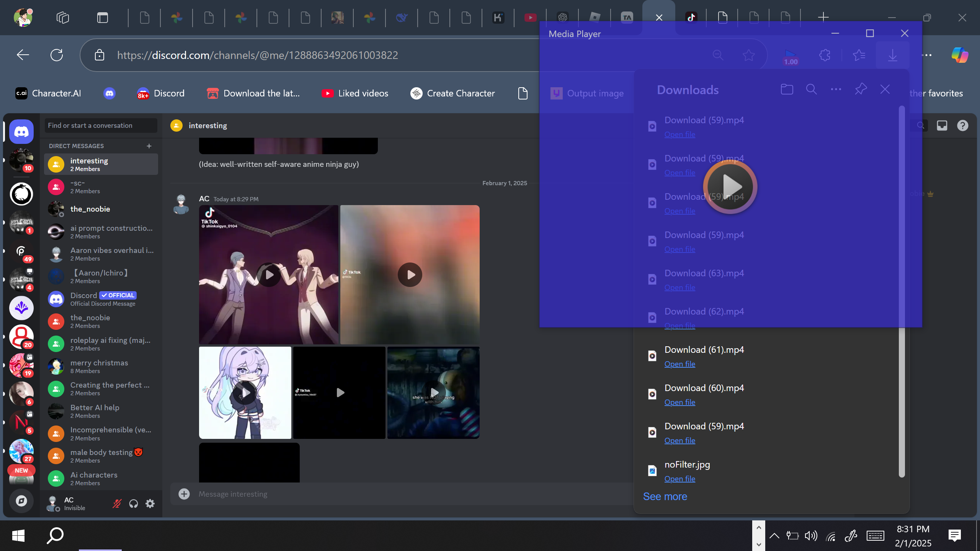
Task: Open Explore Discoverable Servers compass icon
Action: (21, 500)
